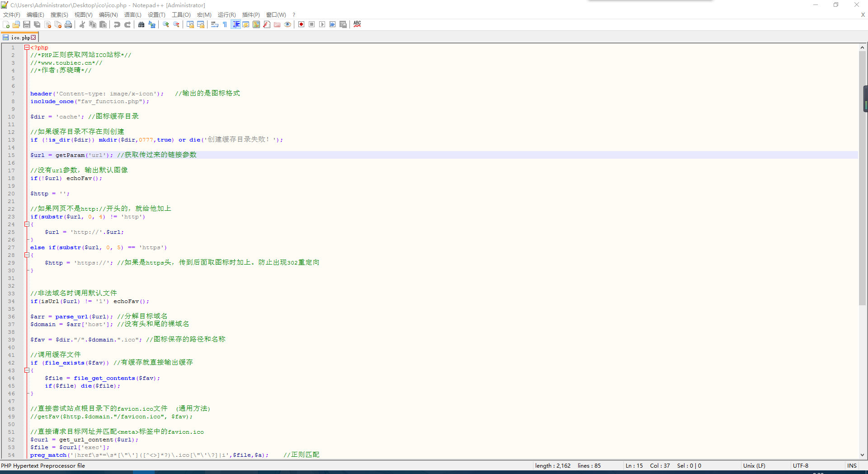Open the 插件(P) plugins menu
This screenshot has height=474, width=868.
pyautogui.click(x=251, y=15)
